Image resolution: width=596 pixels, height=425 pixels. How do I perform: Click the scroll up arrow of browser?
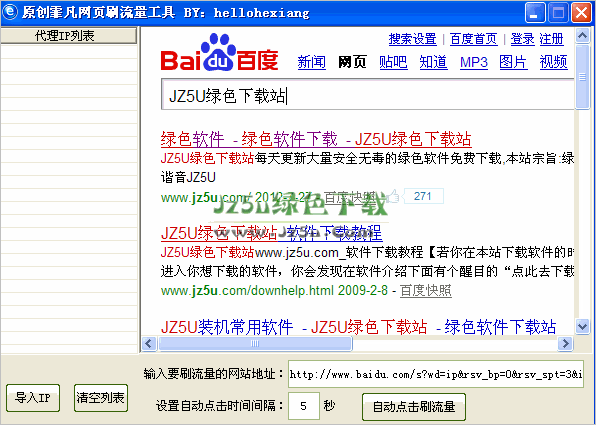pyautogui.click(x=582, y=36)
